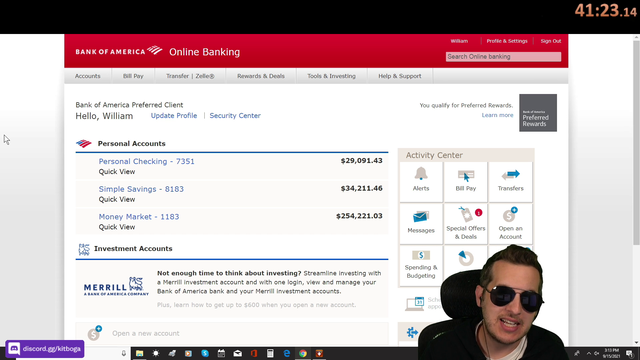Click the Investment Accounts heading

[133, 249]
